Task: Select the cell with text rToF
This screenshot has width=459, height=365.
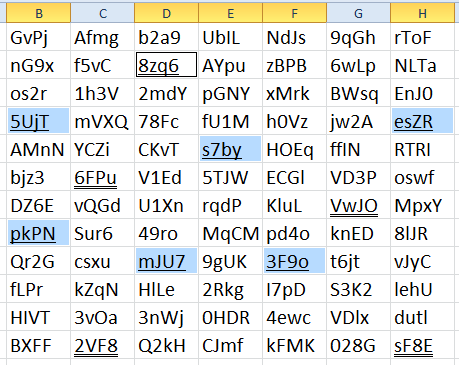Action: coord(422,37)
